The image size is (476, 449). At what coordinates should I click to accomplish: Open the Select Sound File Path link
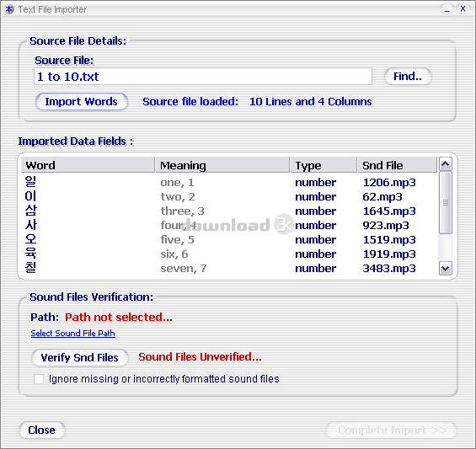(x=72, y=334)
